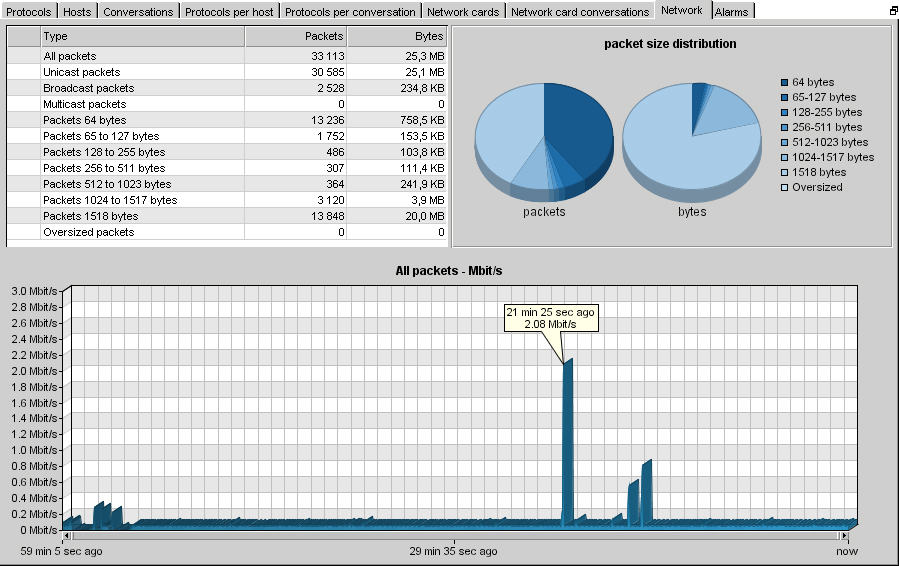The width and height of the screenshot is (899, 566).
Task: Select the Network tab
Action: coord(682,10)
